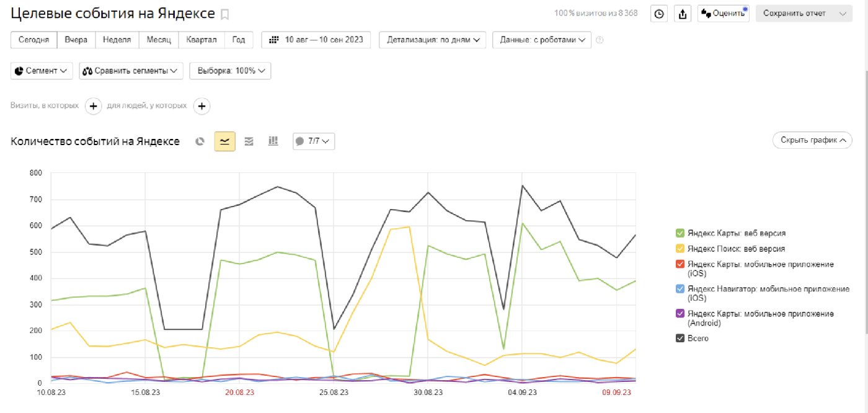868x413 pixels.
Task: Add visit condition plus after Визиты, в которых
Action: click(93, 106)
